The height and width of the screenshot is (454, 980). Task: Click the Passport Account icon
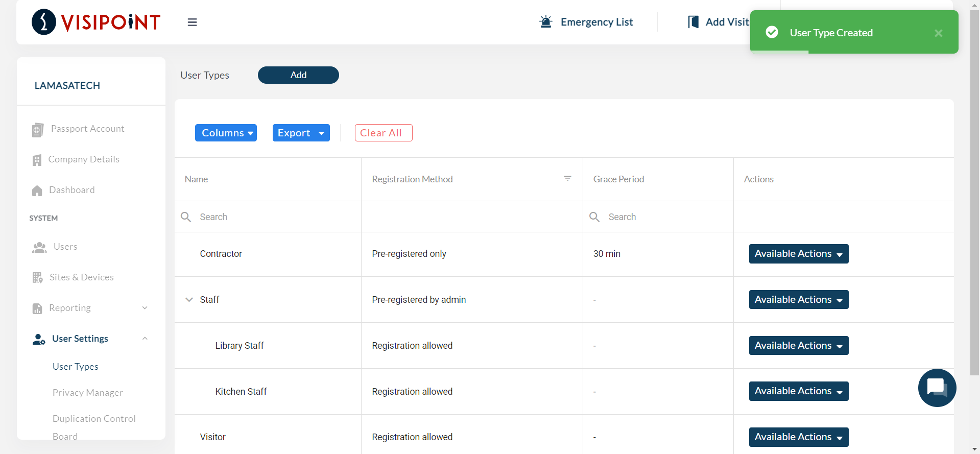point(37,130)
